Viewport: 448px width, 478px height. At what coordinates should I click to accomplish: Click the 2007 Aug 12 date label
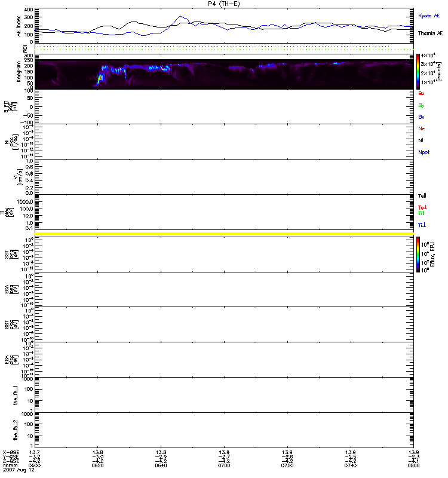pos(19,470)
